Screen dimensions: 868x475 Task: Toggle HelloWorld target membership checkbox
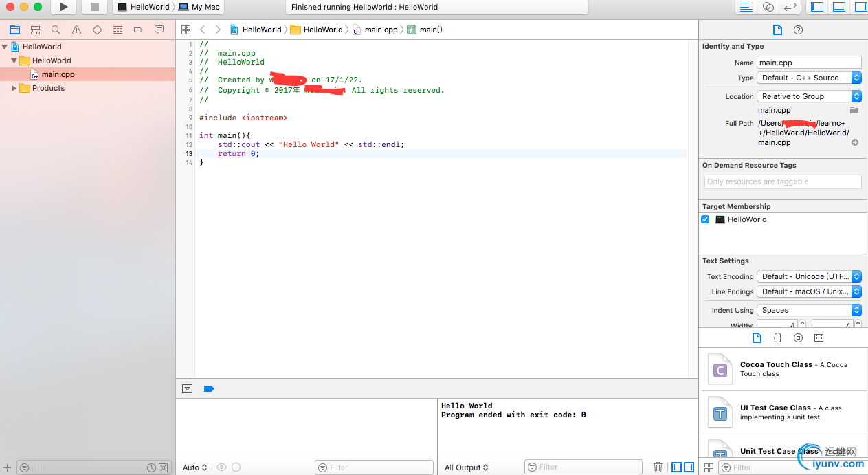[x=705, y=220]
